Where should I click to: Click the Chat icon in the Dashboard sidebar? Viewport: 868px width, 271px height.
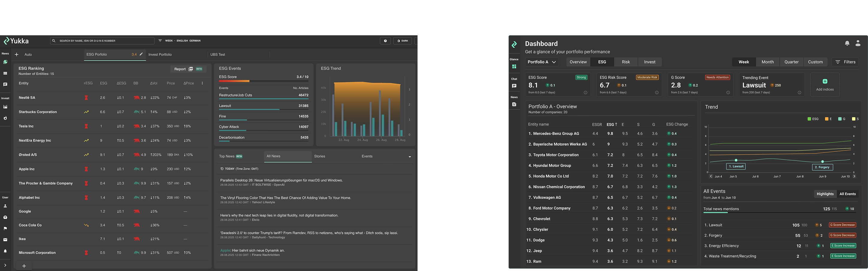point(514,86)
